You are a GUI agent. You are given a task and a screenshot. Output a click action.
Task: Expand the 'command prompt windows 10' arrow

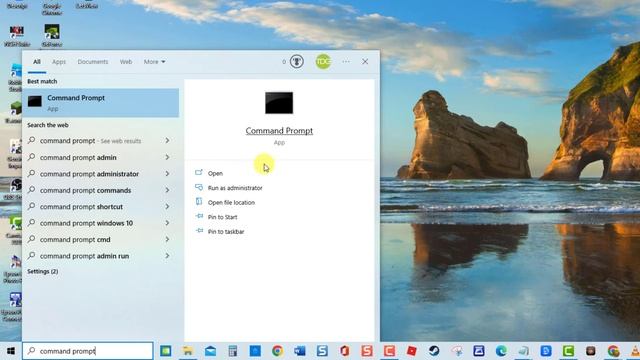(x=167, y=223)
